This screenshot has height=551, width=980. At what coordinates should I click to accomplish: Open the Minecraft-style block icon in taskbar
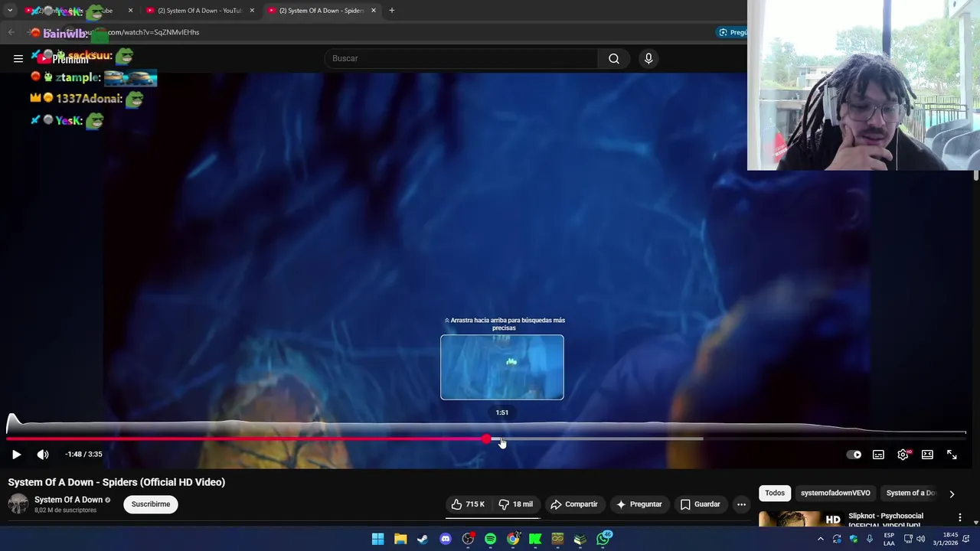(x=557, y=539)
